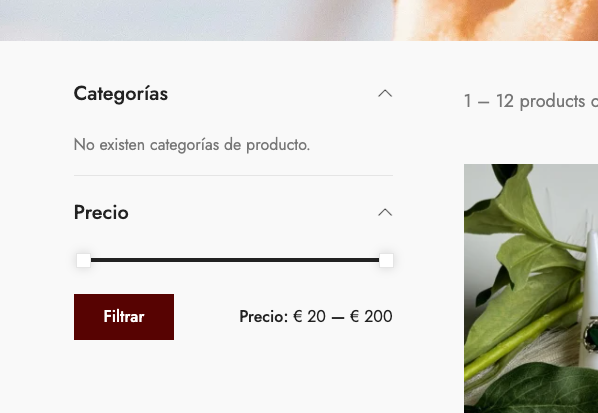Click the orange area of the banner image
This screenshot has width=598, height=413.
click(496, 19)
